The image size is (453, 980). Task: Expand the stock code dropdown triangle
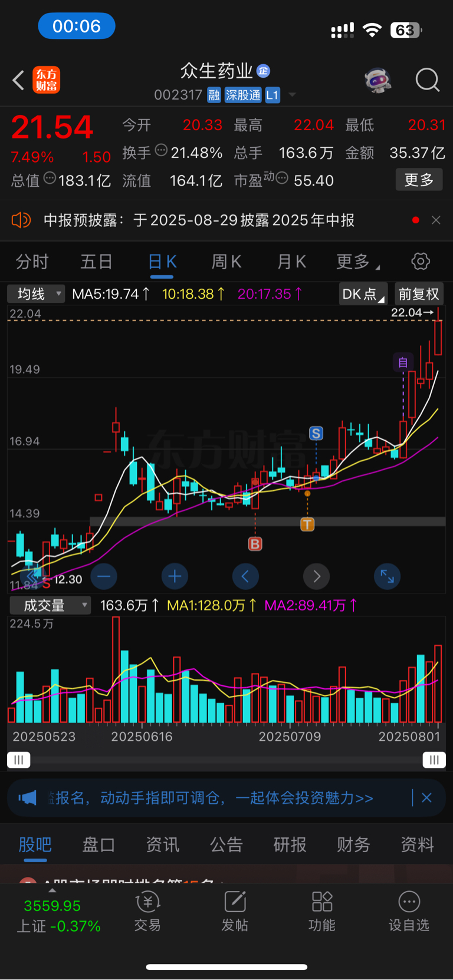click(x=292, y=95)
